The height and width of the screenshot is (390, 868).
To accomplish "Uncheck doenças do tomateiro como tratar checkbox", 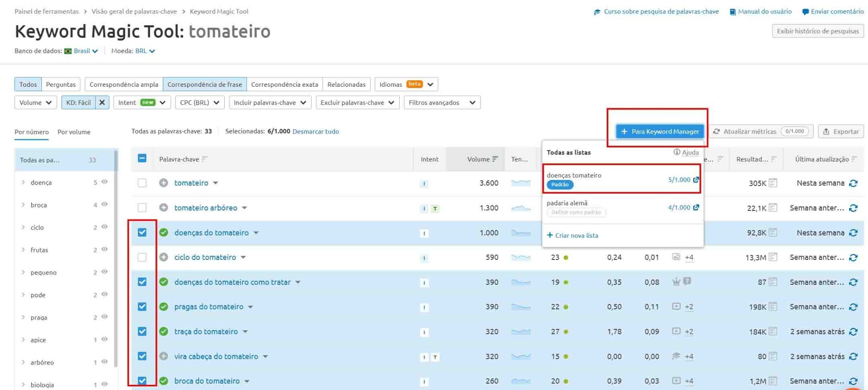I will [142, 282].
